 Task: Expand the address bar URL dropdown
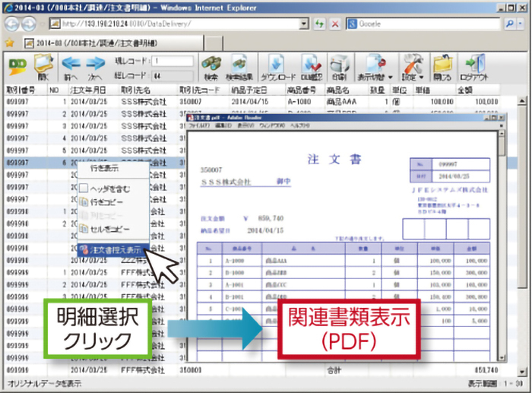[x=304, y=24]
